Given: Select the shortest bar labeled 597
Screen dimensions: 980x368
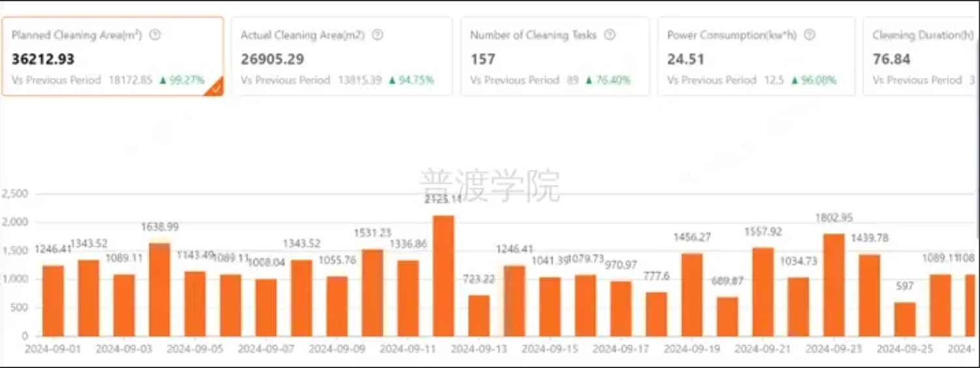Looking at the screenshot, I should pos(905,319).
